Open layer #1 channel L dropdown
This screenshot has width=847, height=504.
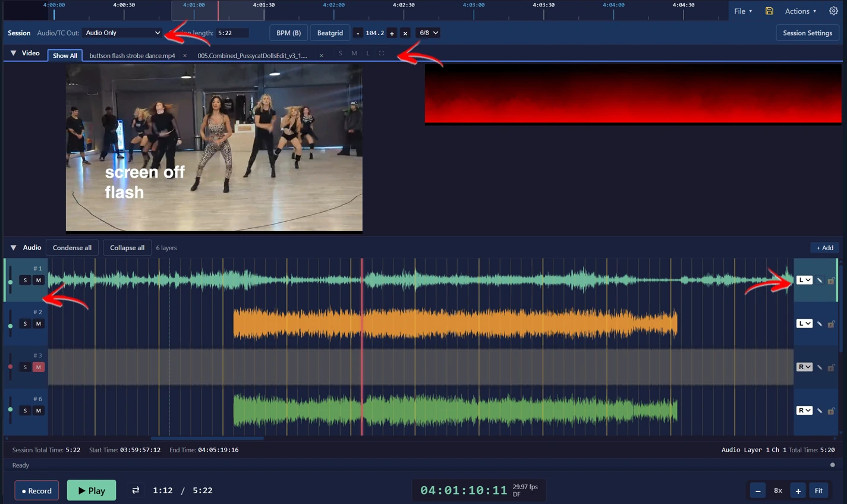[804, 280]
